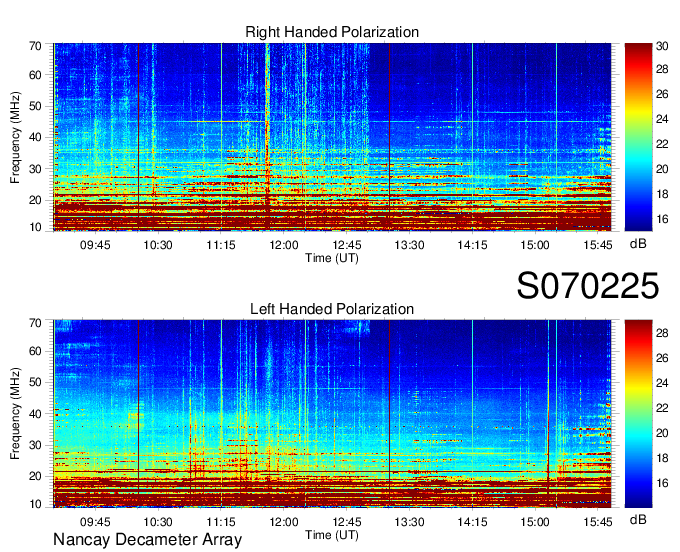Click the 15:45 time tick under Left Handed plot
The height and width of the screenshot is (552, 680).
coord(598,522)
